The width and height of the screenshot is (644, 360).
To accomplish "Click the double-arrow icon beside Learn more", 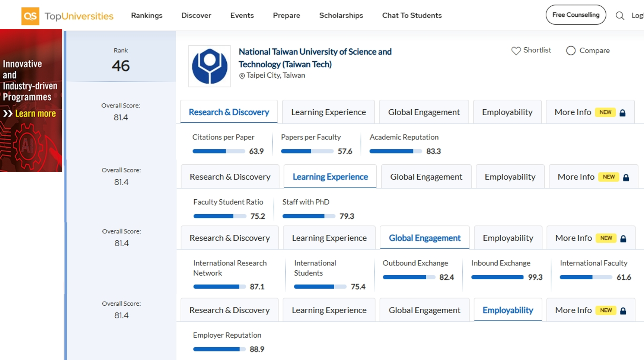I will tap(7, 113).
